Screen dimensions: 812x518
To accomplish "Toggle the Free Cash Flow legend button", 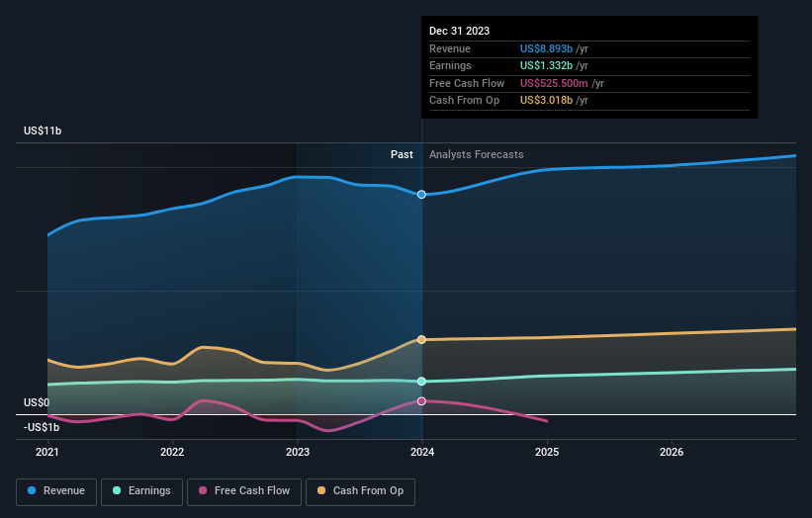I will tap(244, 491).
